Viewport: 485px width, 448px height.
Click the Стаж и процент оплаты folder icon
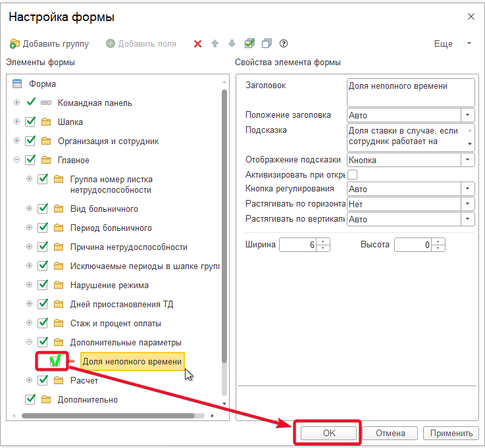click(59, 323)
